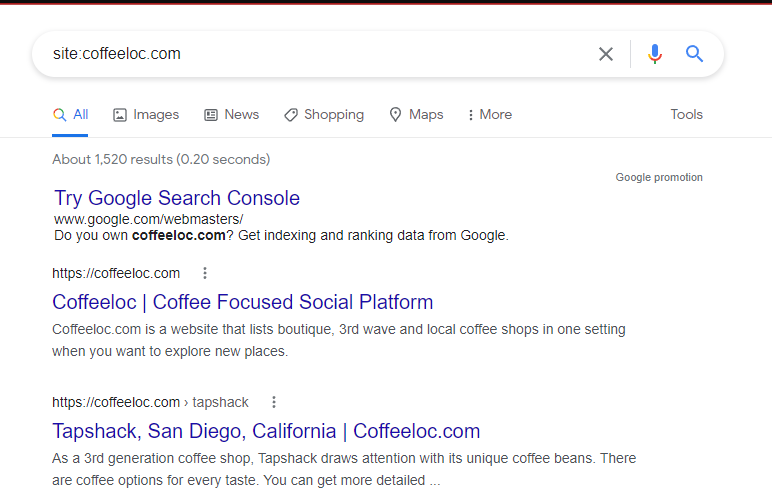Click the Coffeeloc.com website description snippet

coord(339,340)
